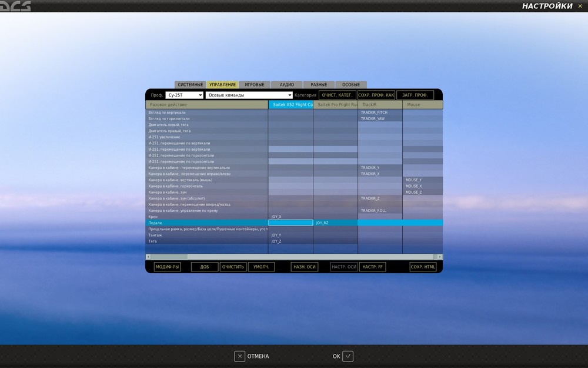588x368 pixels.
Task: Click the MOUSE_Y binding cell
Action: (423, 180)
